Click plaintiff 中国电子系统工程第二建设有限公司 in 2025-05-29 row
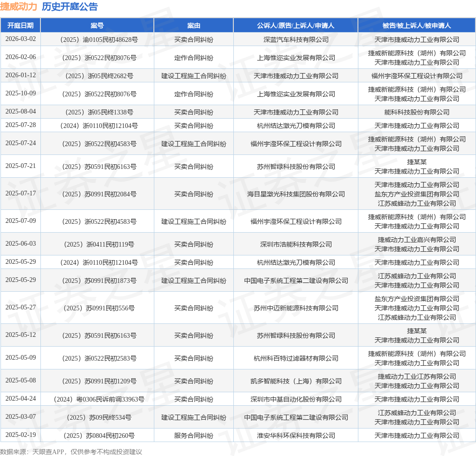The image size is (476, 456). tap(296, 281)
